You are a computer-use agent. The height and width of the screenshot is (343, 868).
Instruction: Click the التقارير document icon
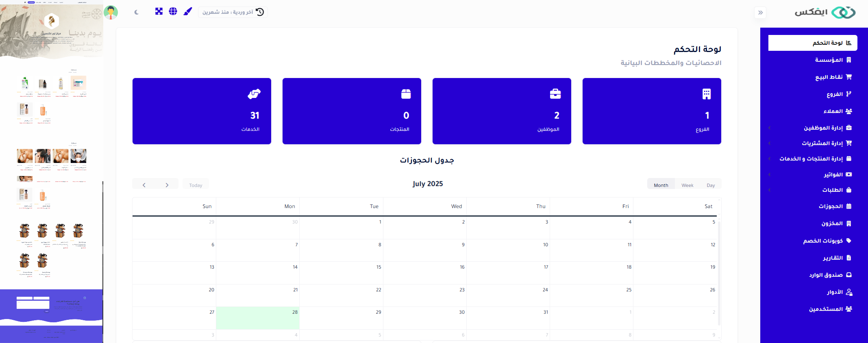coord(849,258)
